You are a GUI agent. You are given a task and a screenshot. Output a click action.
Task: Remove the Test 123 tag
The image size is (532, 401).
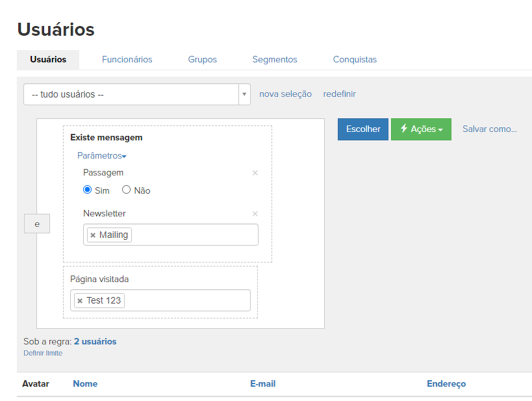80,301
